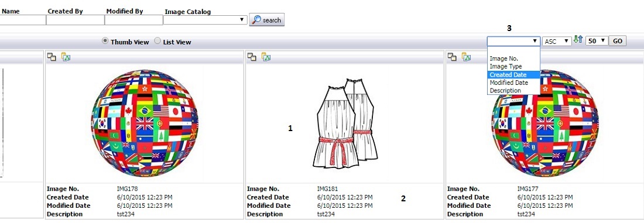Choose Created Date in sort list
The height and width of the screenshot is (223, 644).
click(x=513, y=75)
